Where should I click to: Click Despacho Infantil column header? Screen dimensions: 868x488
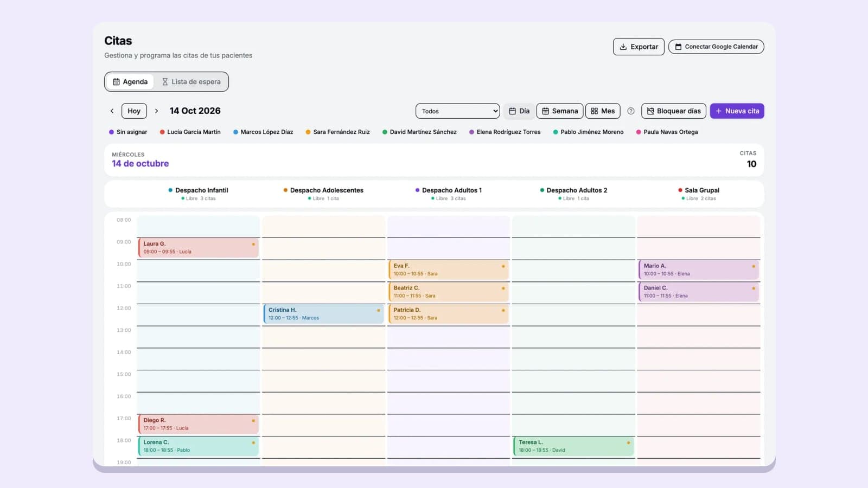coord(198,194)
